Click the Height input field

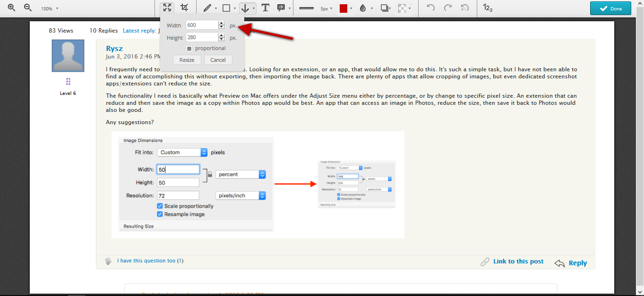point(202,37)
